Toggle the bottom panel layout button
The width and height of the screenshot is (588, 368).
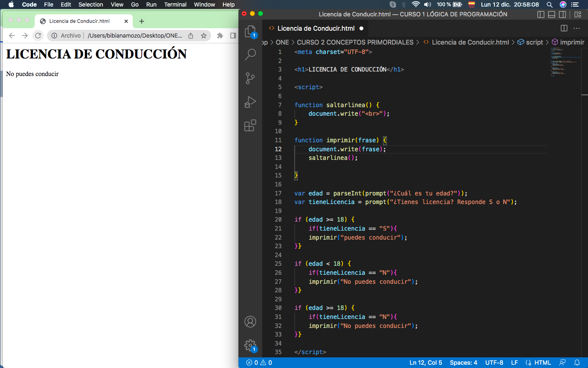coord(552,14)
